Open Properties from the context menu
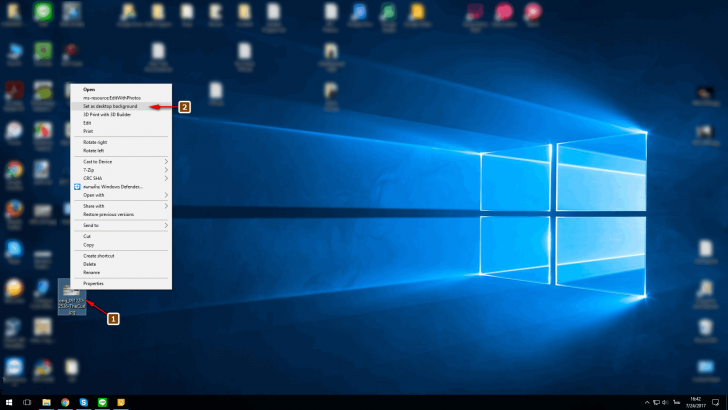 [121, 283]
